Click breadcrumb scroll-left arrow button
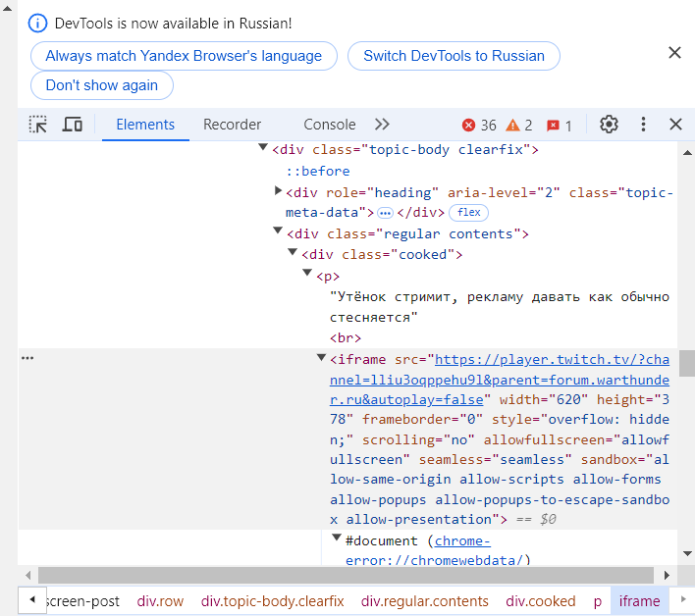695x616 pixels. [32, 600]
